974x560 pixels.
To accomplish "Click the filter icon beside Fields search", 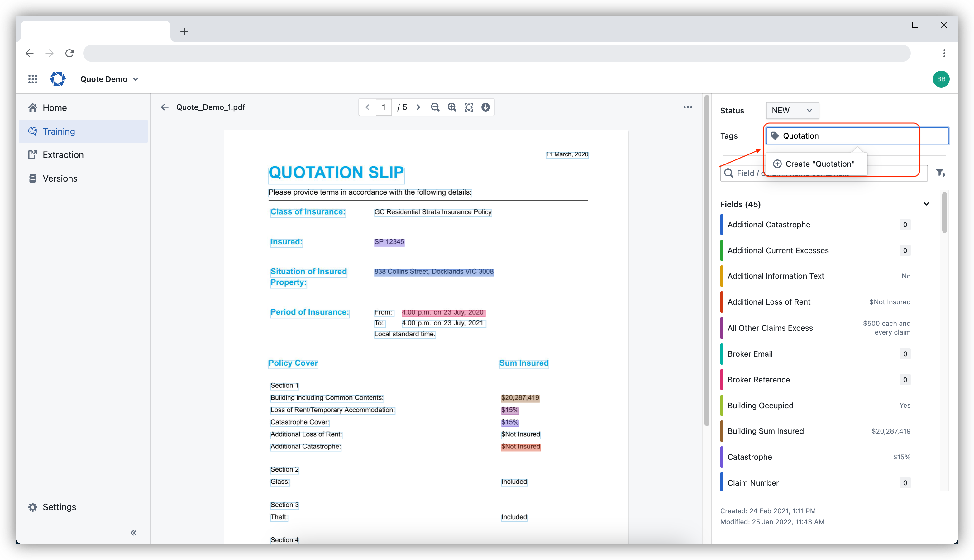I will coord(941,173).
